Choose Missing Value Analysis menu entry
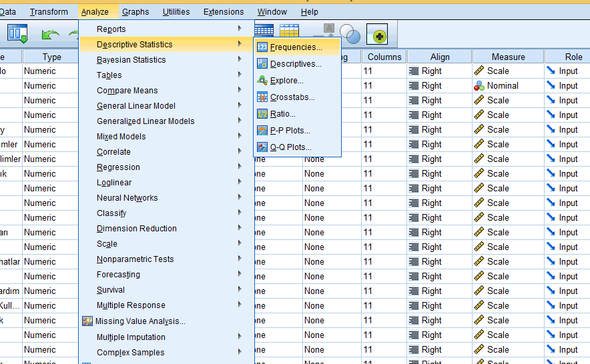Image resolution: width=590 pixels, height=364 pixels. point(140,321)
